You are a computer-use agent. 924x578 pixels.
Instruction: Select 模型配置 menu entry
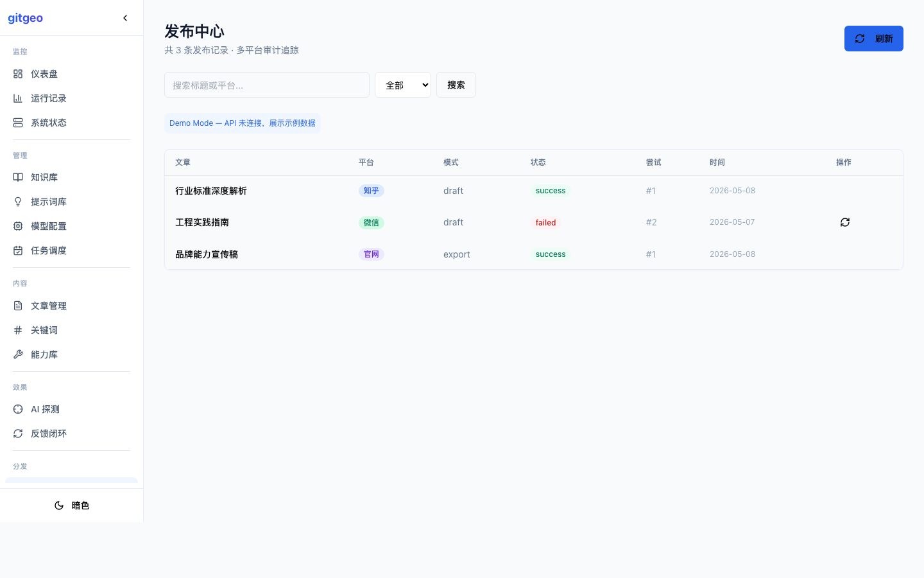71,226
